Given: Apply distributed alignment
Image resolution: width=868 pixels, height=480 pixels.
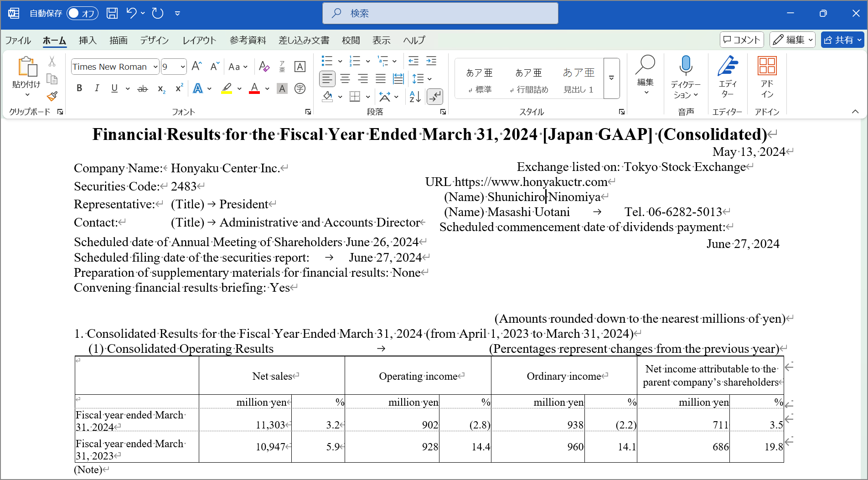Looking at the screenshot, I should [398, 79].
